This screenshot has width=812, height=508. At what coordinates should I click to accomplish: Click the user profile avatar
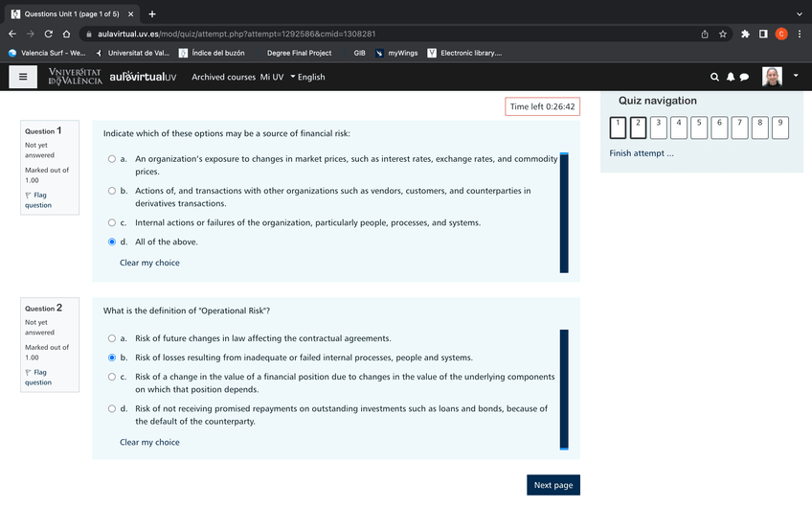(x=772, y=77)
